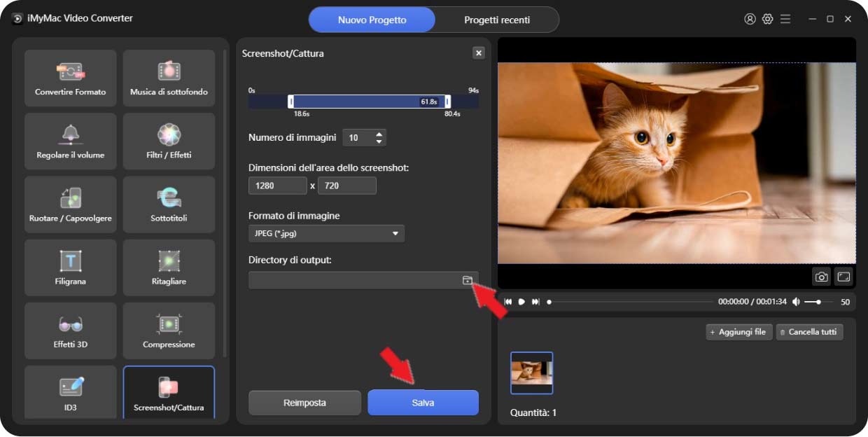Open the Ritagliare crop tool
The image size is (868, 437).
tap(169, 267)
